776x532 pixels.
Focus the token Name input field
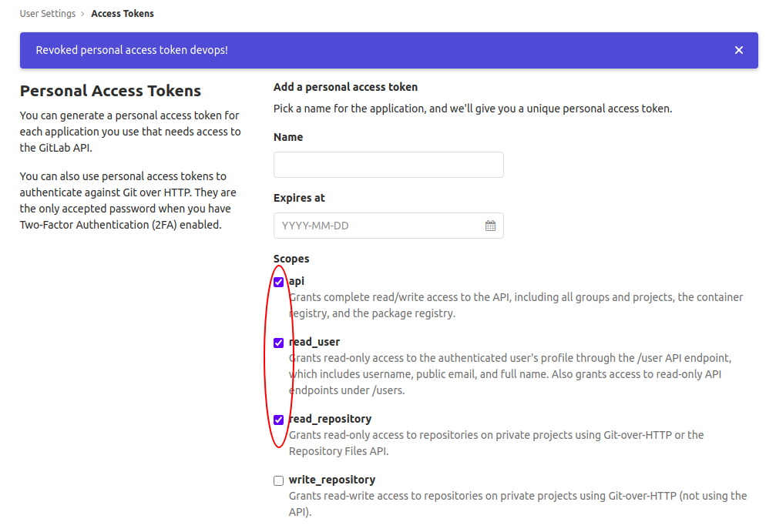pyautogui.click(x=388, y=165)
